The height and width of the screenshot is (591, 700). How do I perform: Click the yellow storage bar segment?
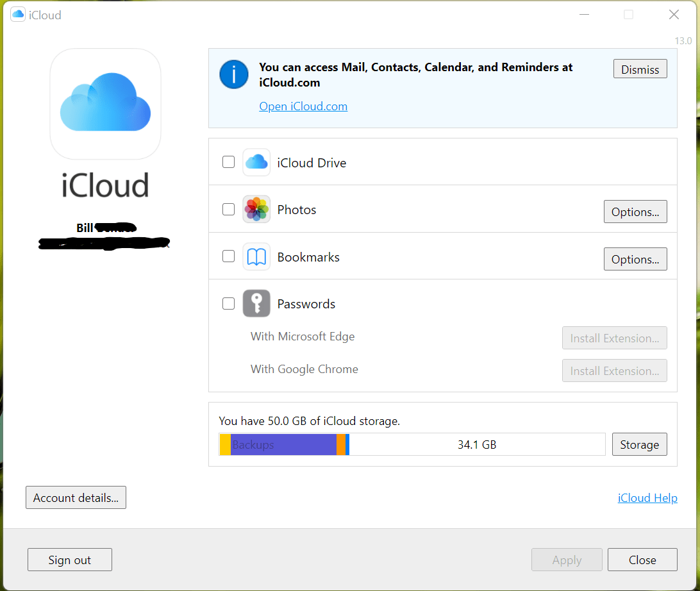[226, 445]
